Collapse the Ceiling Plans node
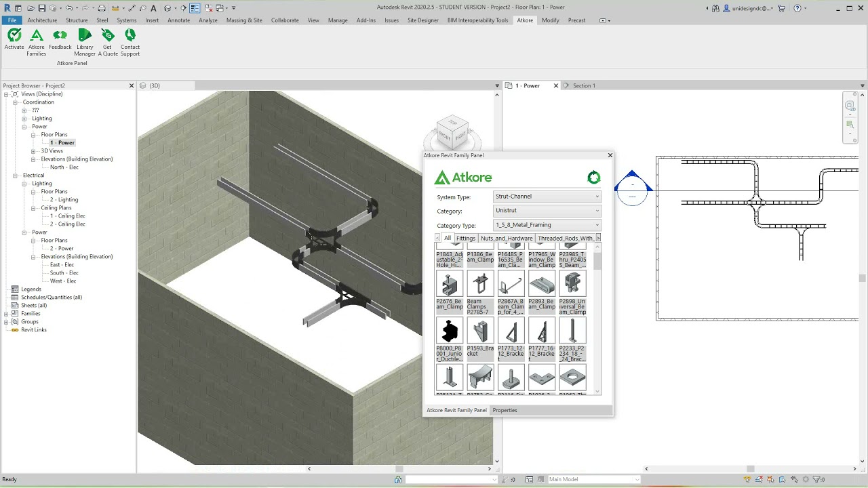This screenshot has height=488, width=868. (33, 208)
